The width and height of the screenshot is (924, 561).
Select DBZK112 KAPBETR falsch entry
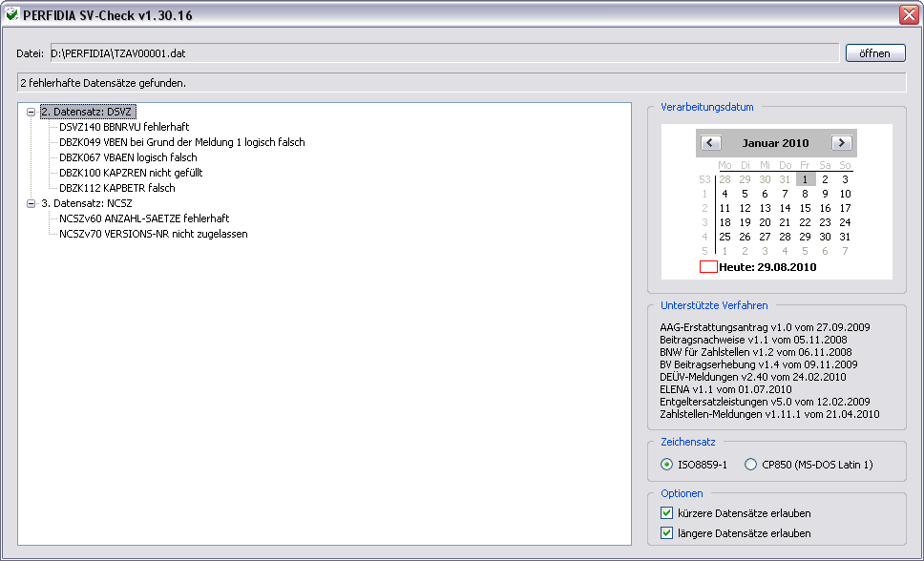tap(117, 189)
